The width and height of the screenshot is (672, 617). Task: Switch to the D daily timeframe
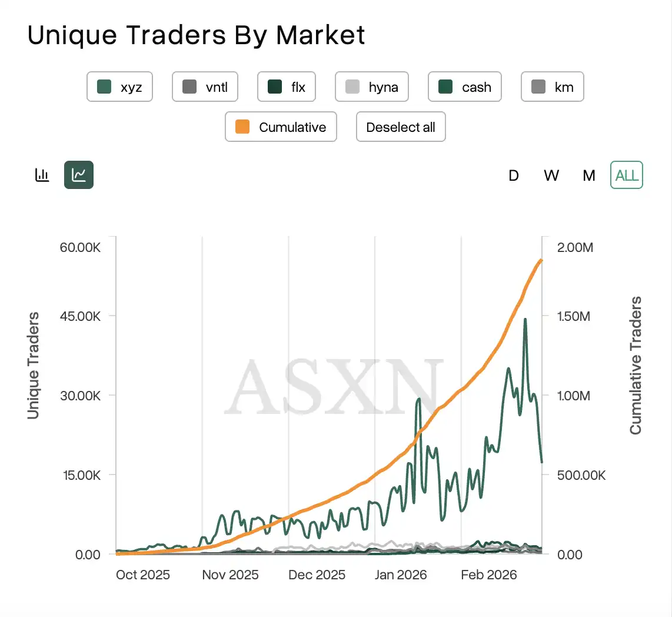pos(514,175)
